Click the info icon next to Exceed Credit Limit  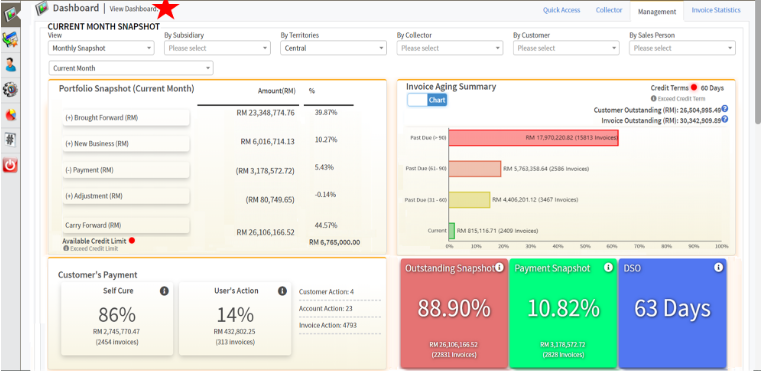point(66,248)
